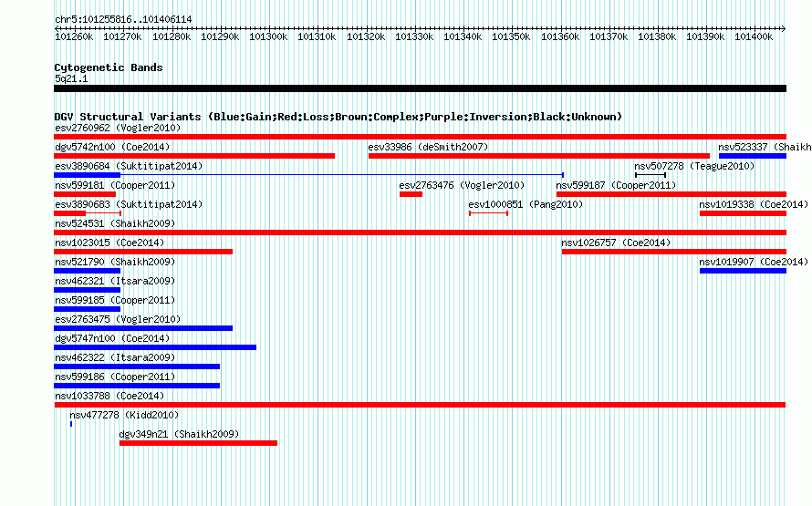The image size is (812, 506).
Task: Click the 101360k ruler tick label
Action: (560, 36)
